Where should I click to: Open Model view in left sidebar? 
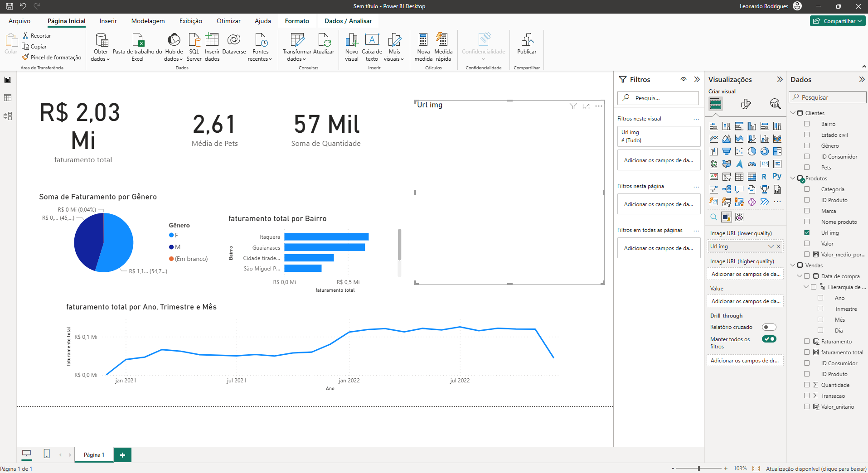point(8,116)
